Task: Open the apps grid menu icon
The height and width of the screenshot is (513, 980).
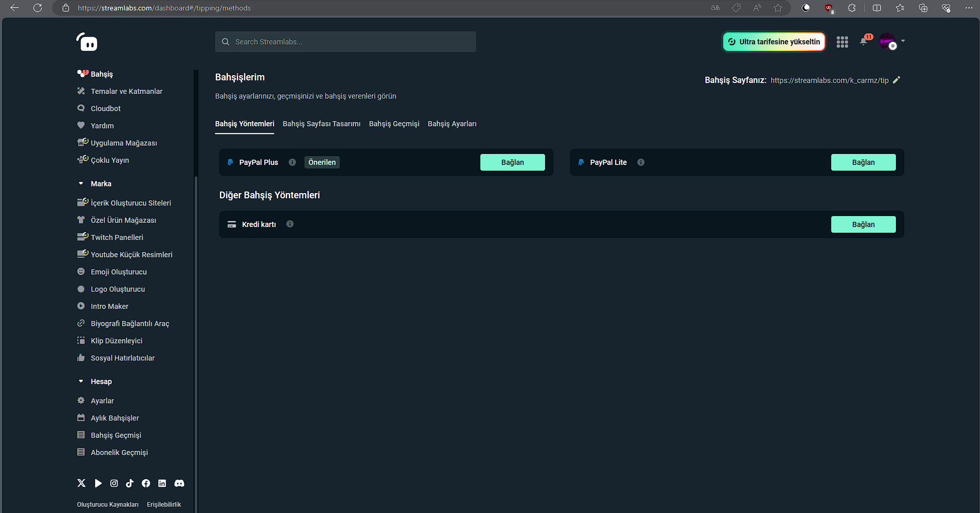Action: pos(842,42)
